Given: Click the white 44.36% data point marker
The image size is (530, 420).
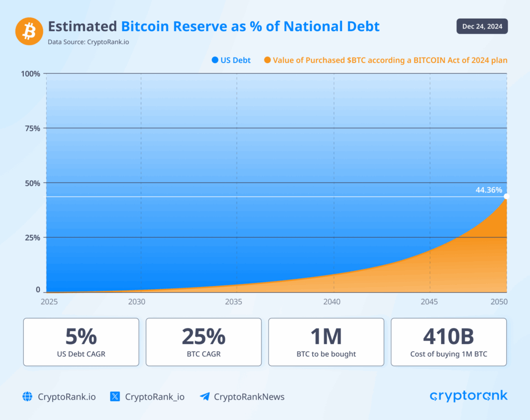Looking at the screenshot, I should (x=506, y=197).
